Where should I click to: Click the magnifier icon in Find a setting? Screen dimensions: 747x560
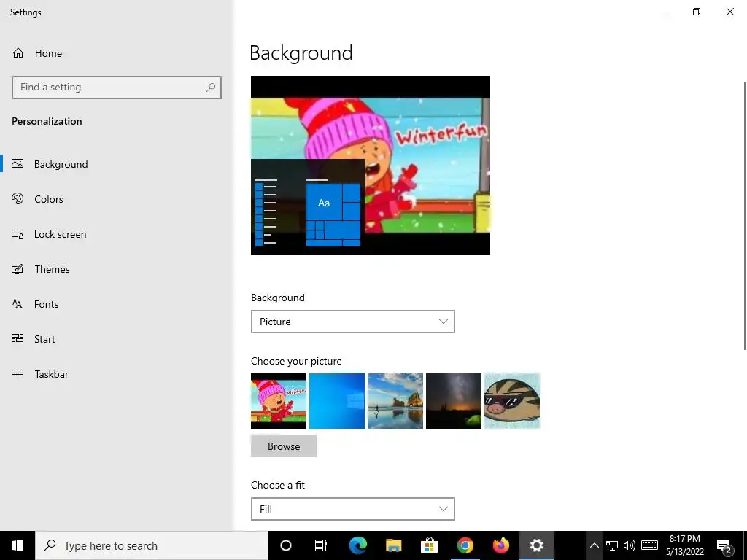pos(211,87)
